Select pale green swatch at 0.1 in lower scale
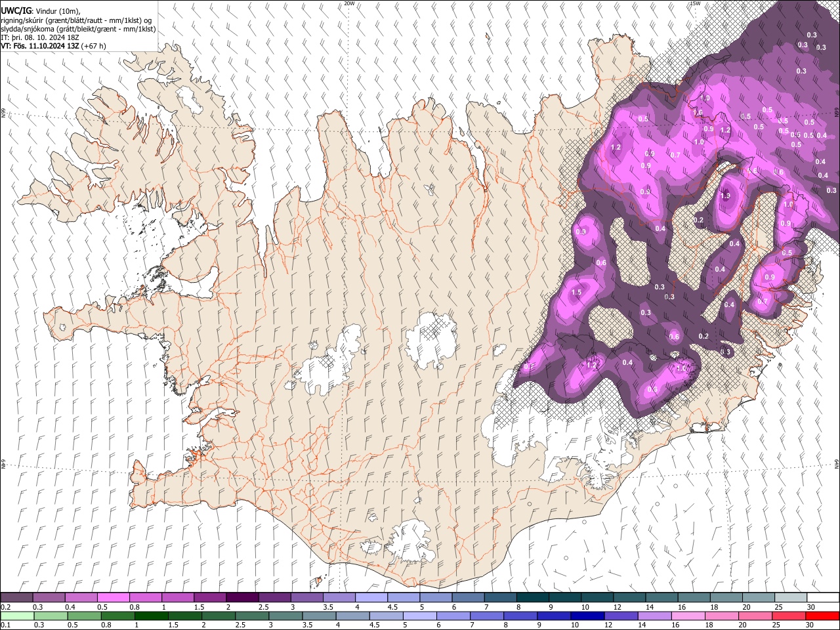840x630 pixels. [x=16, y=616]
